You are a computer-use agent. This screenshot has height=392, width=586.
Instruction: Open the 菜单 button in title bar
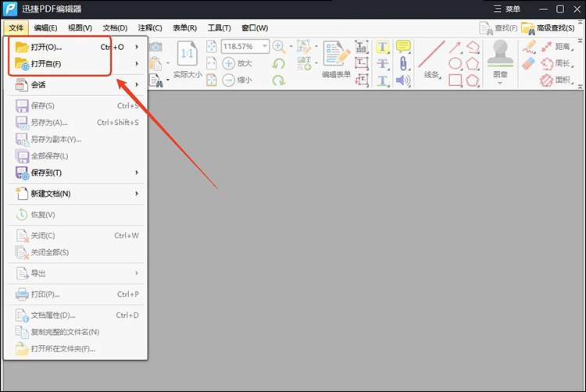pos(507,9)
